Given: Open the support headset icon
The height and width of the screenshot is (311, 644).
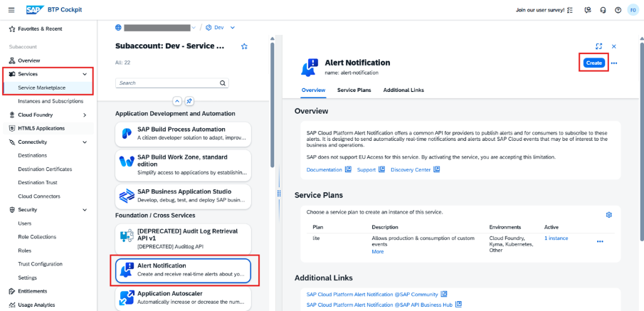Looking at the screenshot, I should (603, 10).
